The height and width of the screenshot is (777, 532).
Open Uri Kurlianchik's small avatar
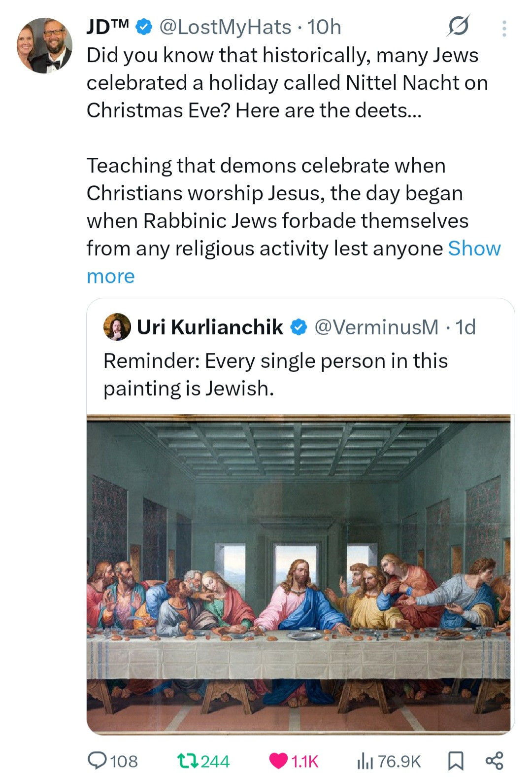coord(117,327)
